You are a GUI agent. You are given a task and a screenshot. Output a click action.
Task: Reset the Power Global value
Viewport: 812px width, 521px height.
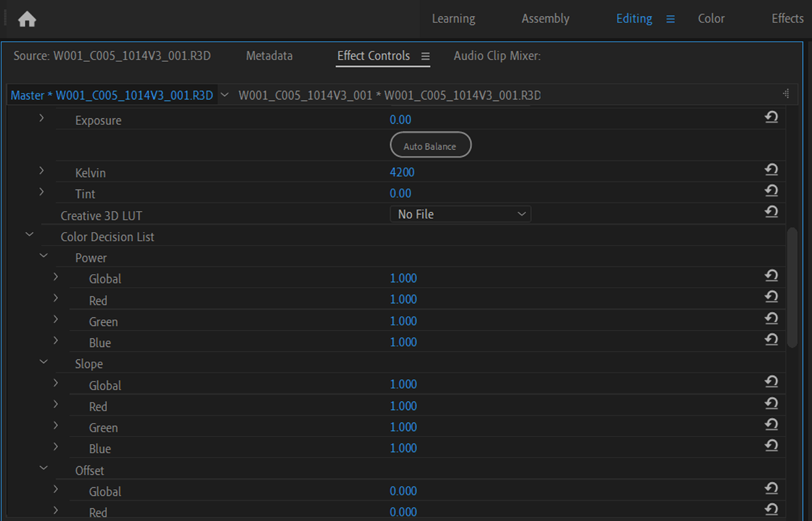772,276
